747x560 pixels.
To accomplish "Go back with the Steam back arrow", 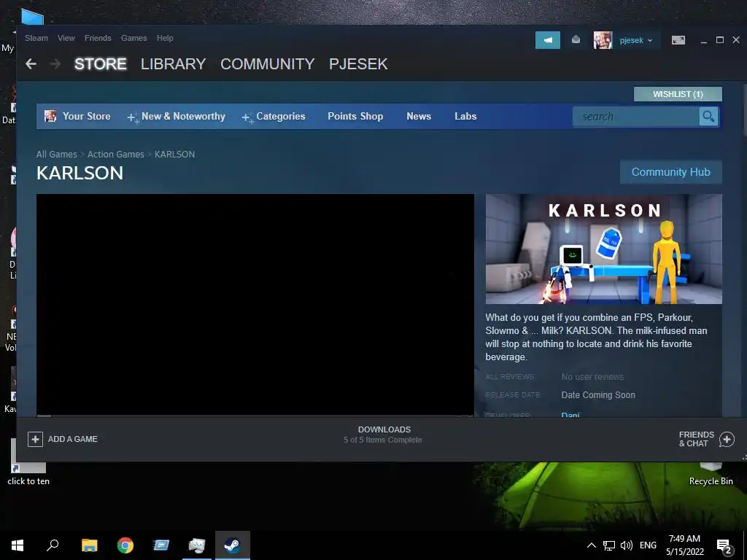I will [31, 64].
